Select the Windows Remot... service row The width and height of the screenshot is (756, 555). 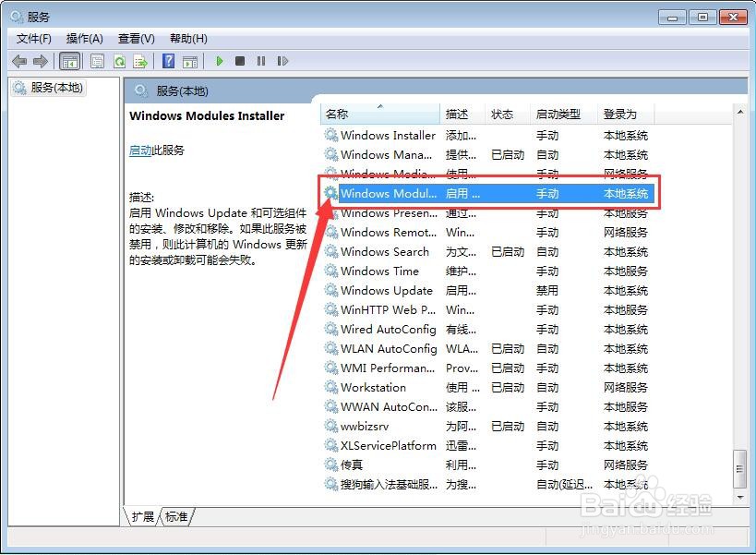pyautogui.click(x=487, y=233)
